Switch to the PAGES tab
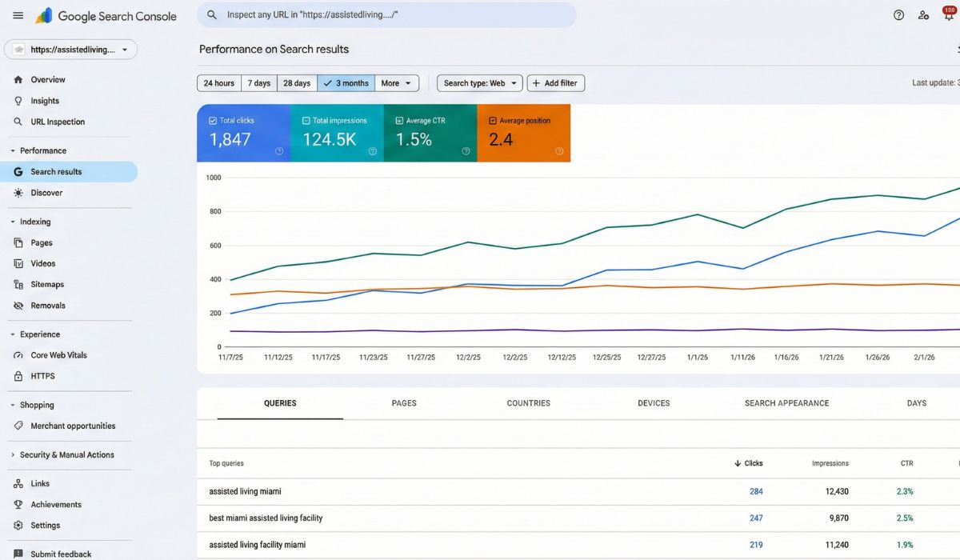 [404, 403]
